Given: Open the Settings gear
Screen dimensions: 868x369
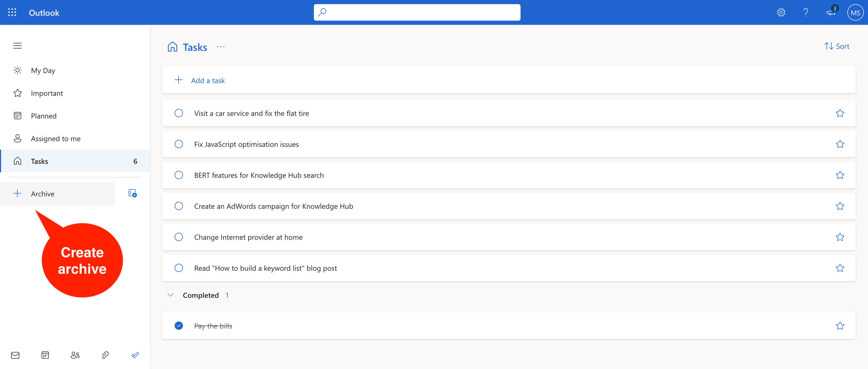Looking at the screenshot, I should point(781,12).
